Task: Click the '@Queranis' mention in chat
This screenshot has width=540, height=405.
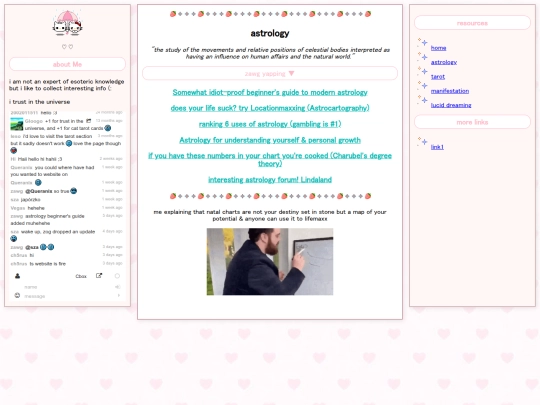Action: pos(39,191)
